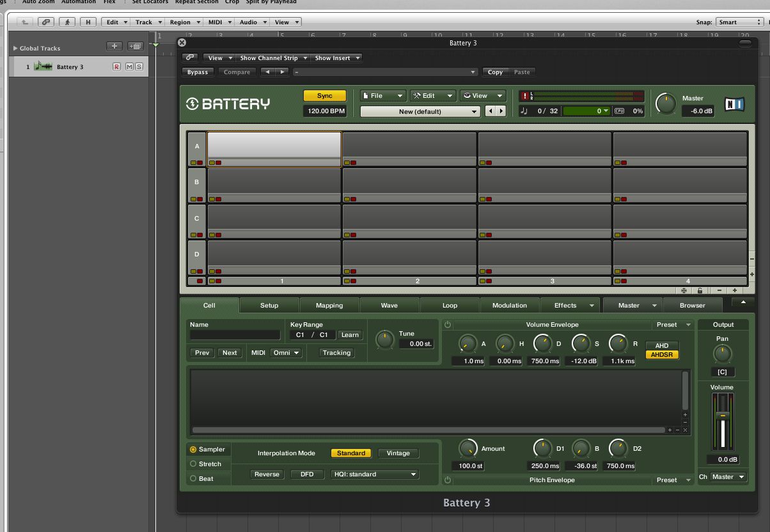Screen dimensions: 770x532
Task: Load the previous Battery kit arrow
Action: click(491, 111)
